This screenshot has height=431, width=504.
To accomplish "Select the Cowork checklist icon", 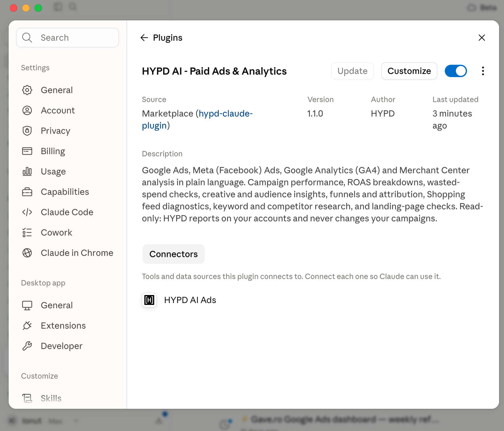I will [27, 232].
